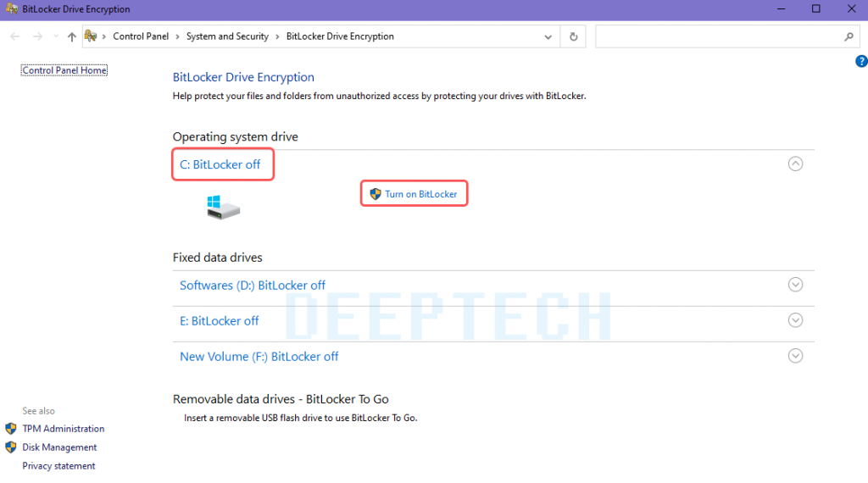Open System and Security breadcrumb
The height and width of the screenshot is (483, 868).
tap(227, 36)
